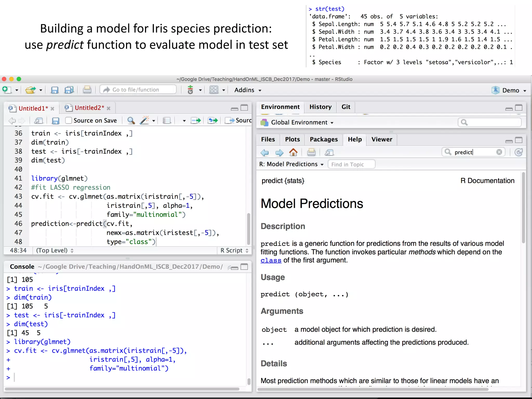
Task: Click the editor back navigation arrow
Action: (12, 121)
